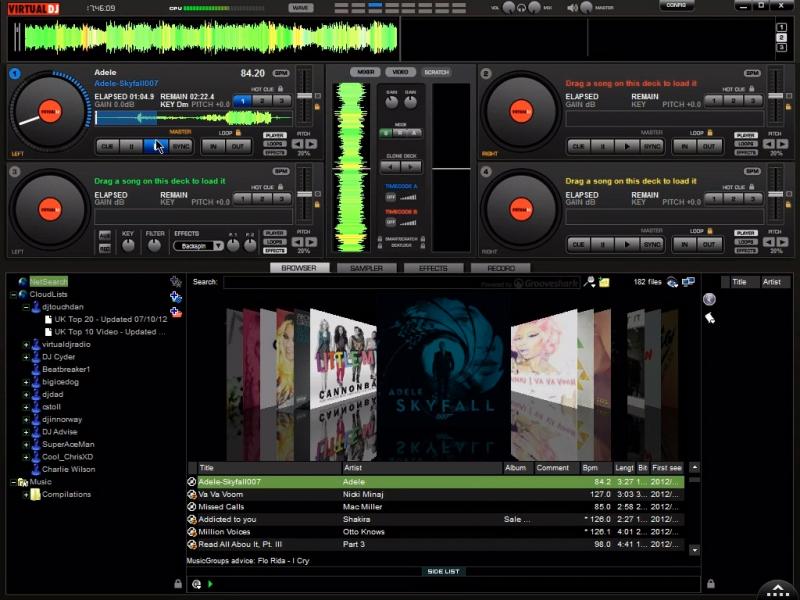Click deck 1 song progress waveform
The width and height of the screenshot is (800, 600).
pos(193,118)
